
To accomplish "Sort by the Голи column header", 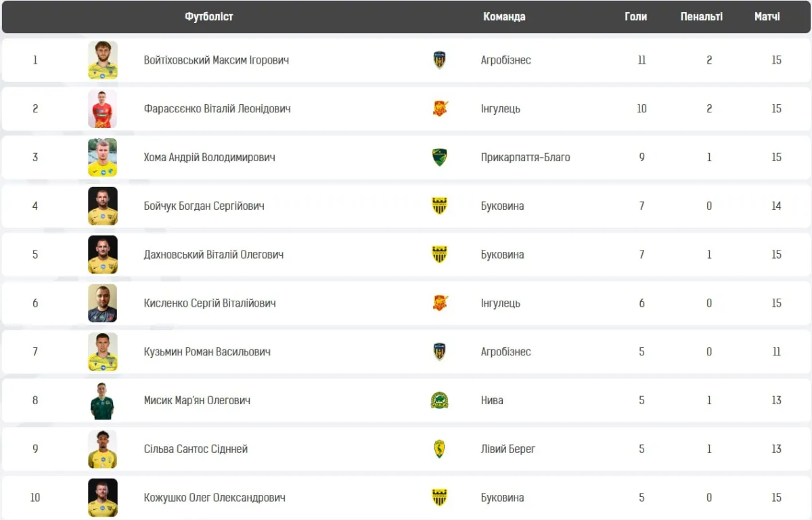I will (x=635, y=17).
